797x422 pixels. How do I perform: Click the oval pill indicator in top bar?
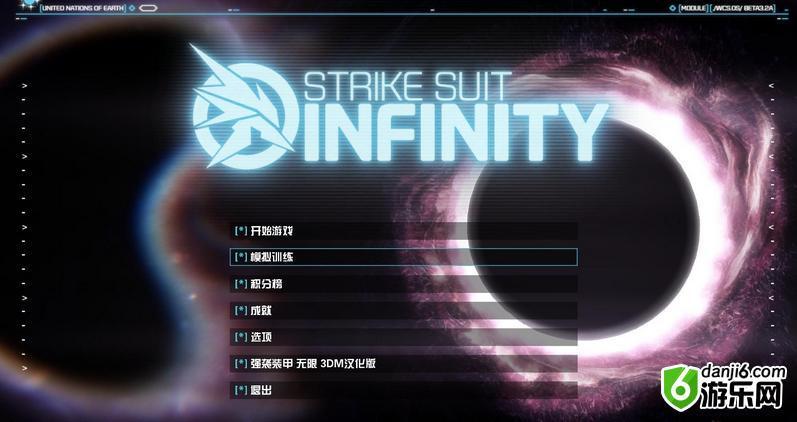148,8
